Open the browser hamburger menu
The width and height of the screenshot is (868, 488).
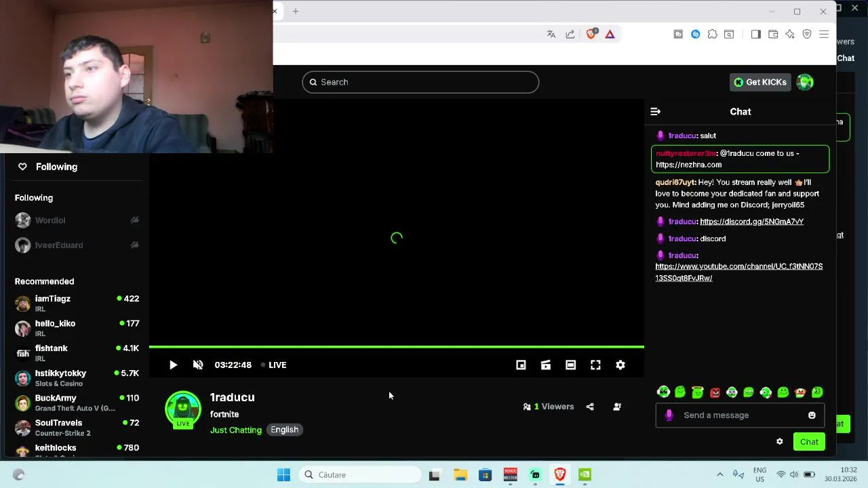click(824, 34)
